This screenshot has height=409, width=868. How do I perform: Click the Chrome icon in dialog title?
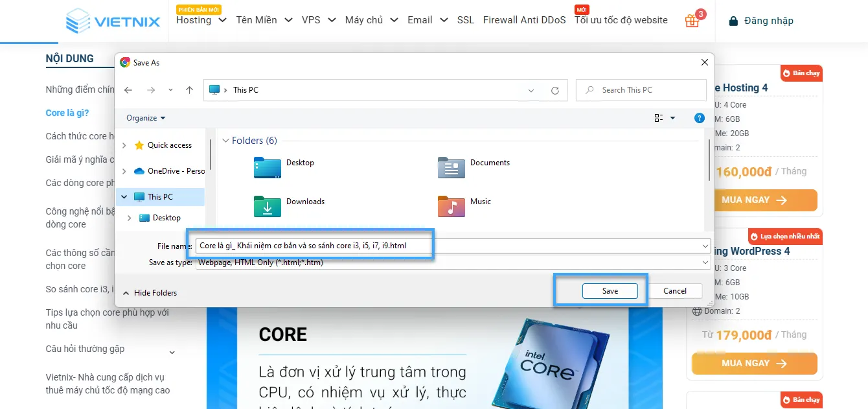pos(125,62)
